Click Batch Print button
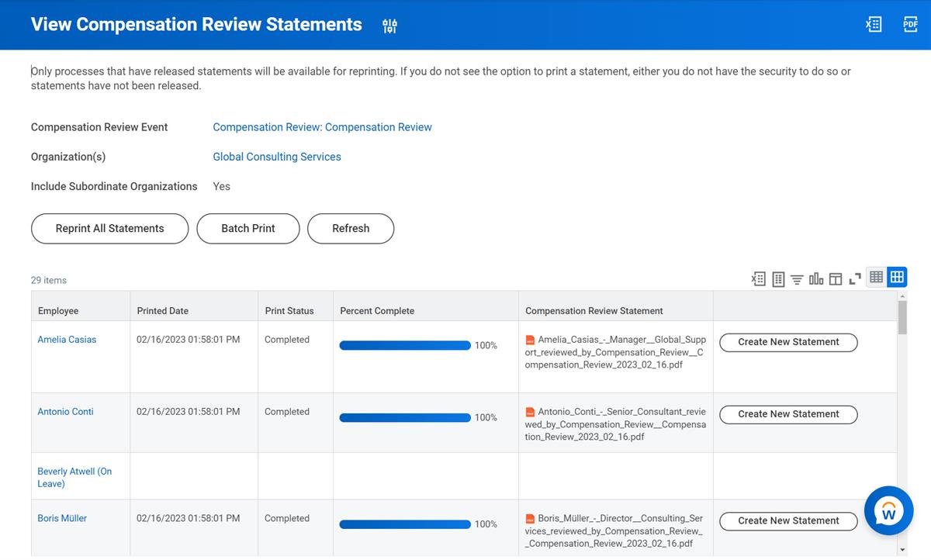The image size is (931, 560). pyautogui.click(x=248, y=229)
